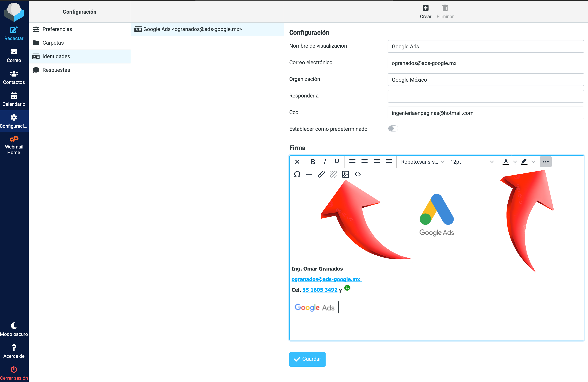Align signature text right

click(x=376, y=162)
